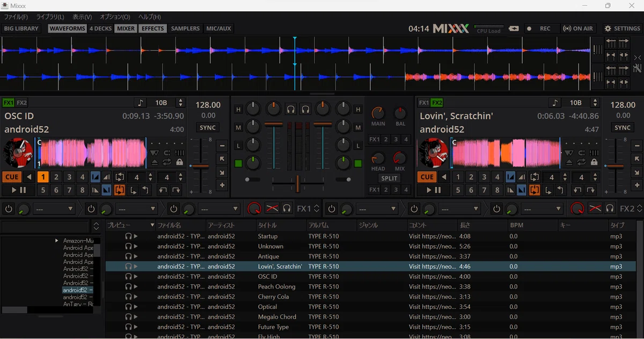Open the ファイル(F) menu
The image size is (644, 339).
coord(16,17)
